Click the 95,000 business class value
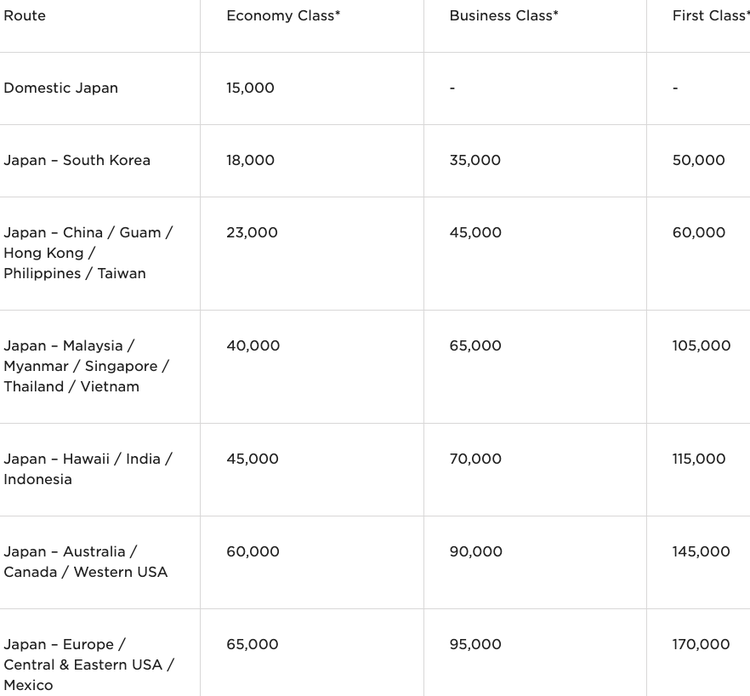Viewport: 750px width, 696px height. pyautogui.click(x=475, y=645)
